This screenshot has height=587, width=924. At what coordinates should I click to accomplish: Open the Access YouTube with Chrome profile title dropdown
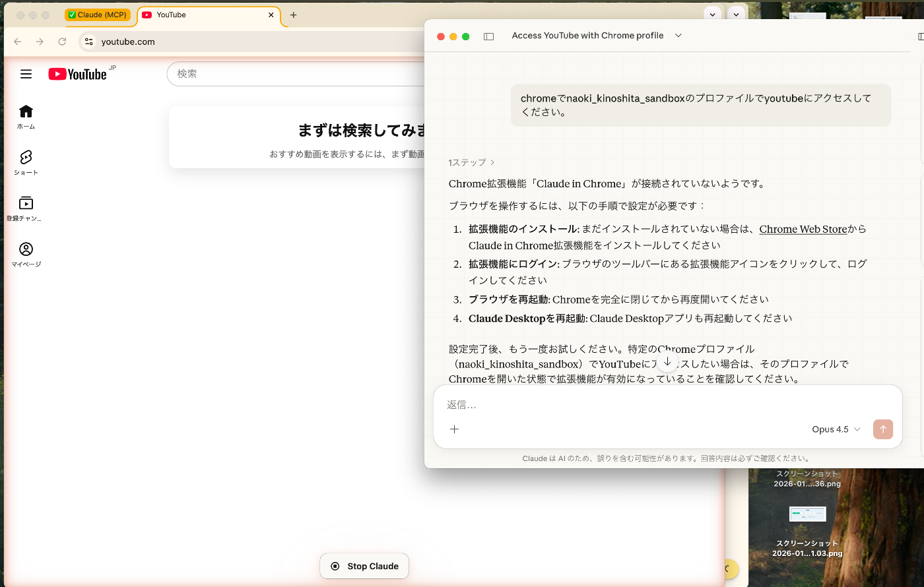pos(678,36)
